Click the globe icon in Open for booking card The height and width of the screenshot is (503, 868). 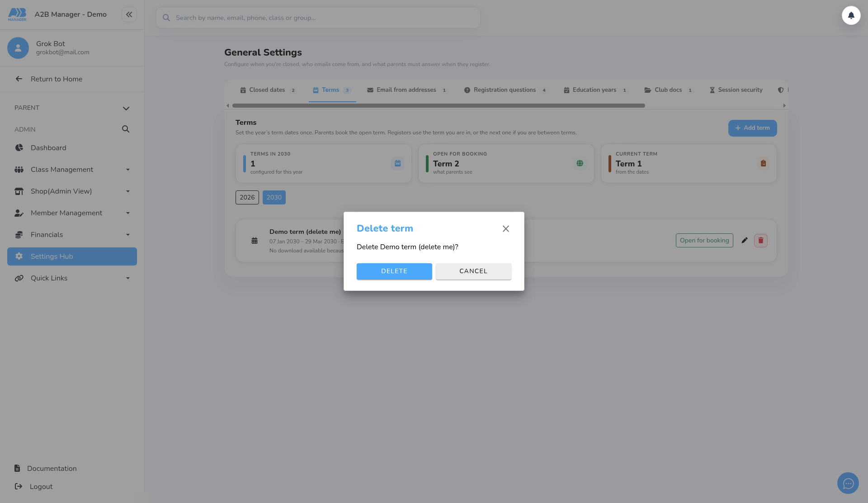(580, 163)
